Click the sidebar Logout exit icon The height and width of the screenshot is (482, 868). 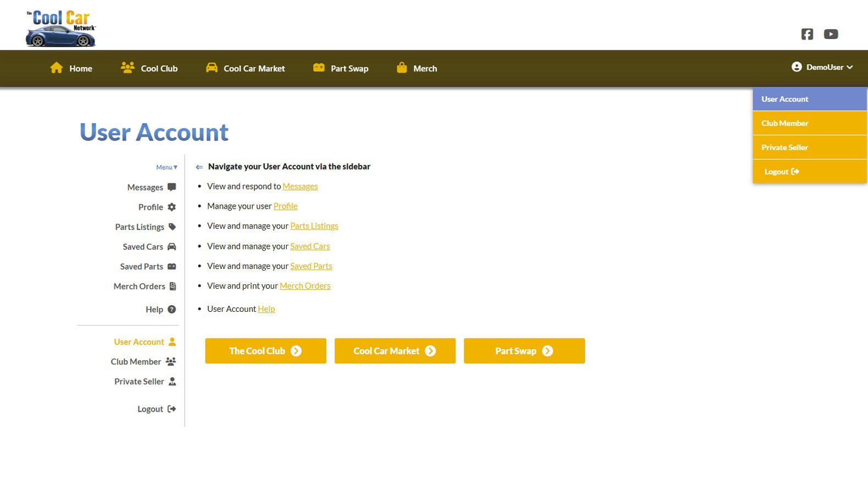(x=172, y=409)
